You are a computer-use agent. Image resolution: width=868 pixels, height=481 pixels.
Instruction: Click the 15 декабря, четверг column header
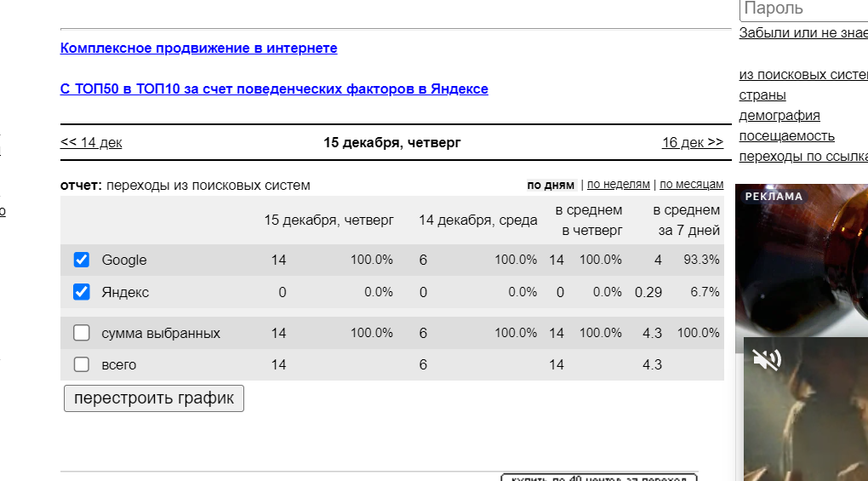328,220
